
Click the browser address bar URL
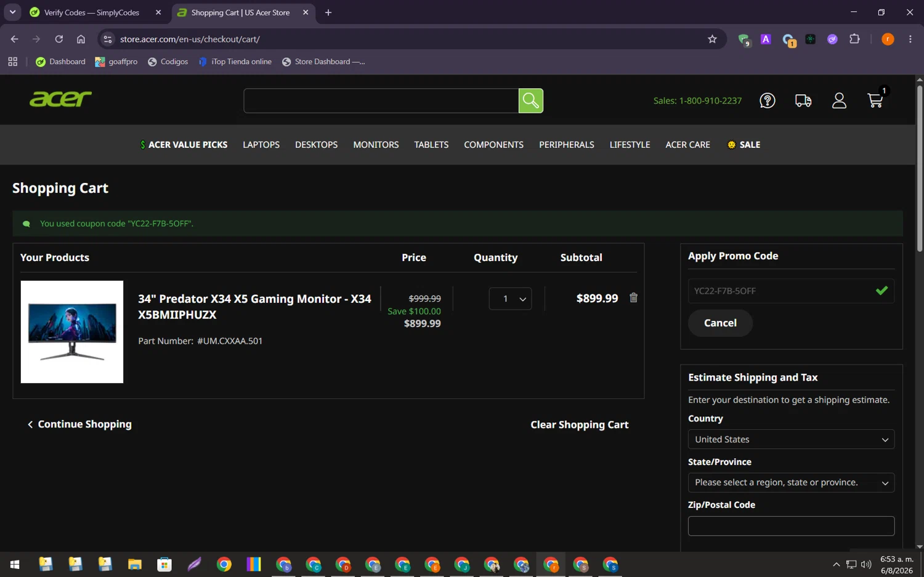[x=190, y=39]
